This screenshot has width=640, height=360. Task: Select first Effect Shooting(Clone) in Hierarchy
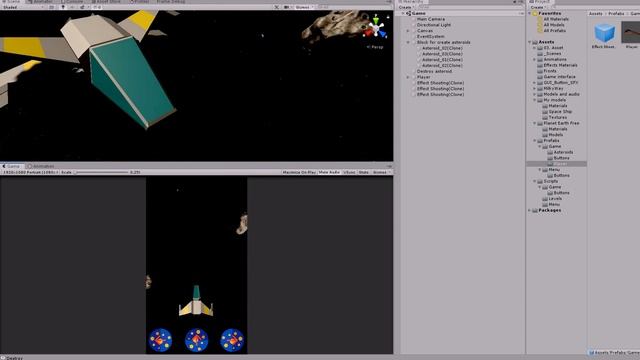pyautogui.click(x=440, y=83)
